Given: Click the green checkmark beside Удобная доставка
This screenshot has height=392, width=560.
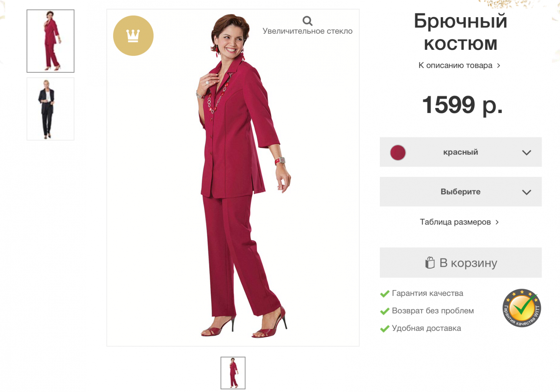Looking at the screenshot, I should tap(384, 328).
